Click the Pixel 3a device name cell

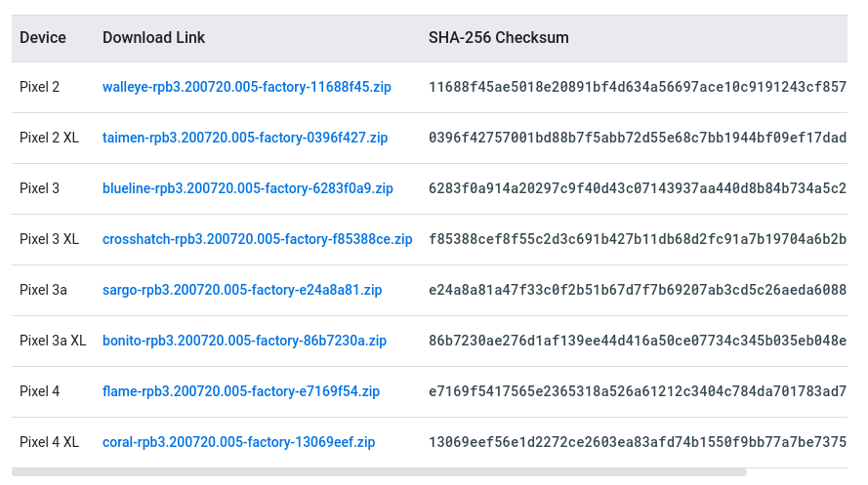click(43, 290)
